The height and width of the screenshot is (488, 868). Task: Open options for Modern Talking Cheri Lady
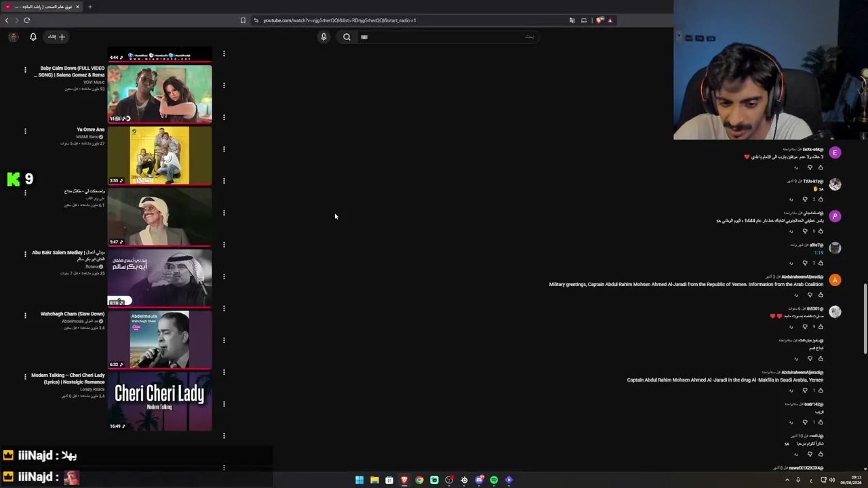point(25,377)
